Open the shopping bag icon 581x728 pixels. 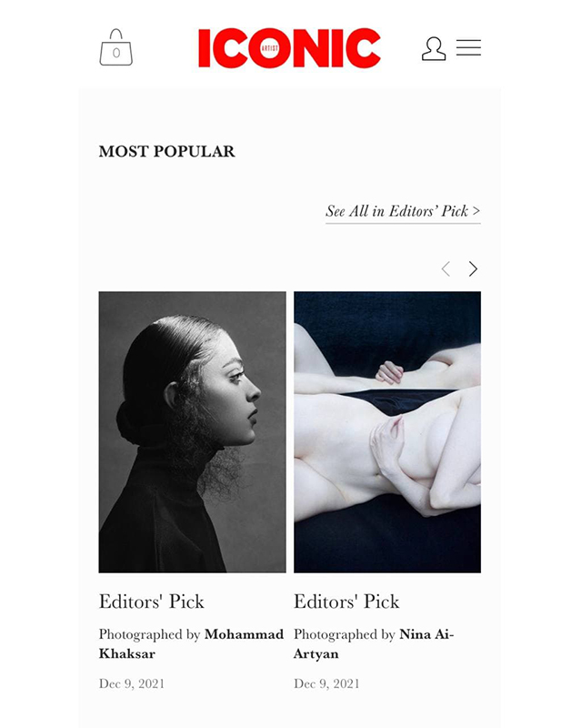pyautogui.click(x=116, y=48)
